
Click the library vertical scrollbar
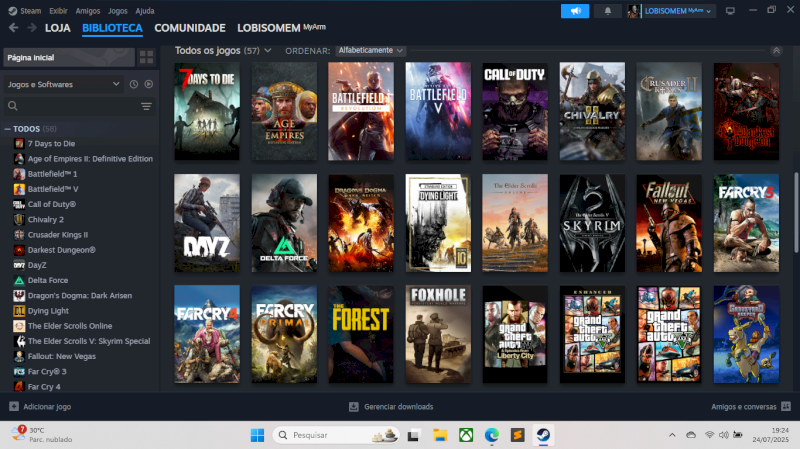tap(795, 220)
